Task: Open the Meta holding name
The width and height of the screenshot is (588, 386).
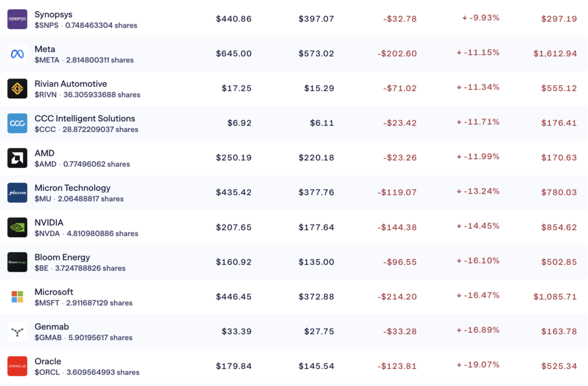Action: tap(45, 49)
